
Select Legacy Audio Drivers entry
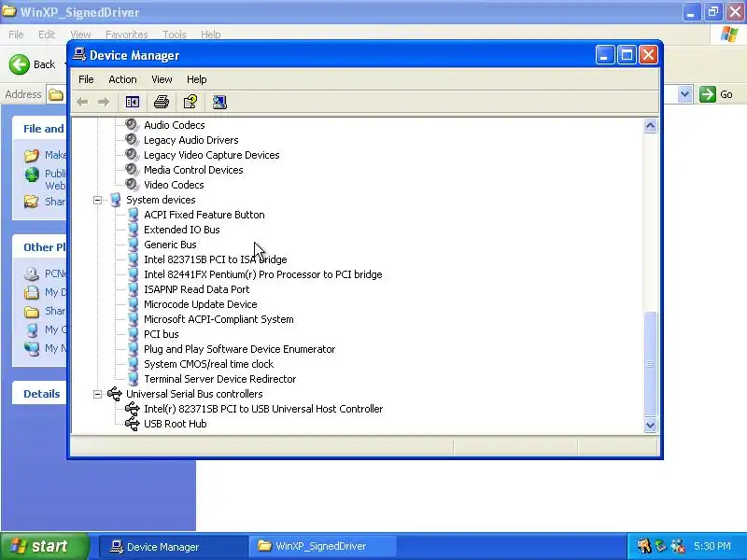pos(191,140)
